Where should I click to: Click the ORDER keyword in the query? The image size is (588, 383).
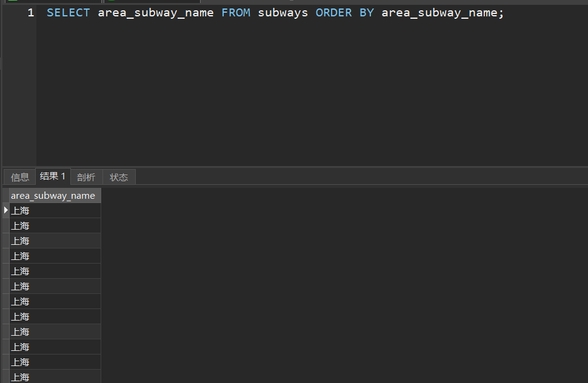pyautogui.click(x=334, y=13)
